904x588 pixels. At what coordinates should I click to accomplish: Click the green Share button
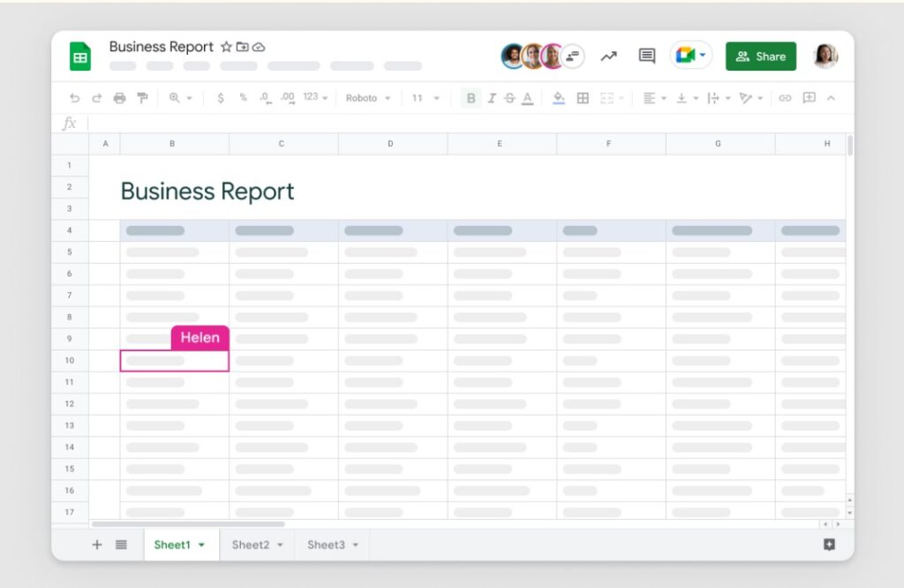point(760,56)
